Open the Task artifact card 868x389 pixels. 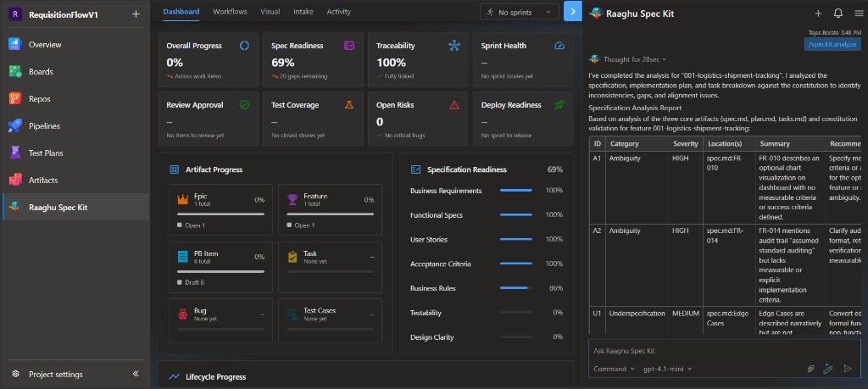click(x=330, y=267)
